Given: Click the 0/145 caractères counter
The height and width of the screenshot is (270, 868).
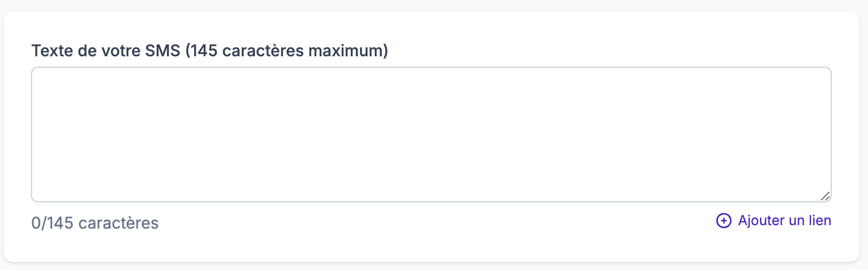Looking at the screenshot, I should (95, 223).
